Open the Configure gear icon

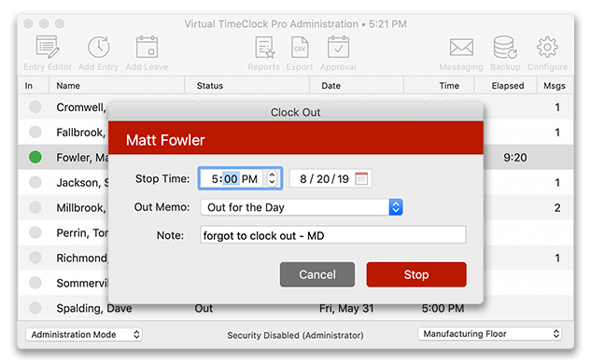547,47
